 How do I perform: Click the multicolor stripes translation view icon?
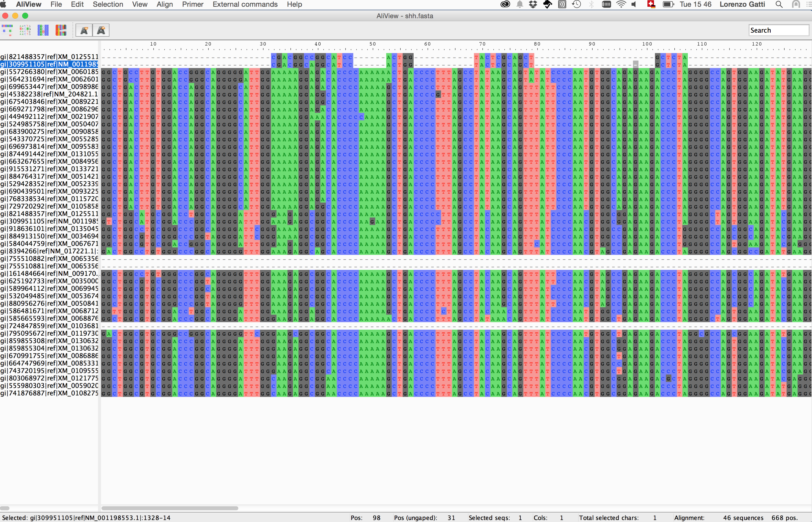(61, 30)
